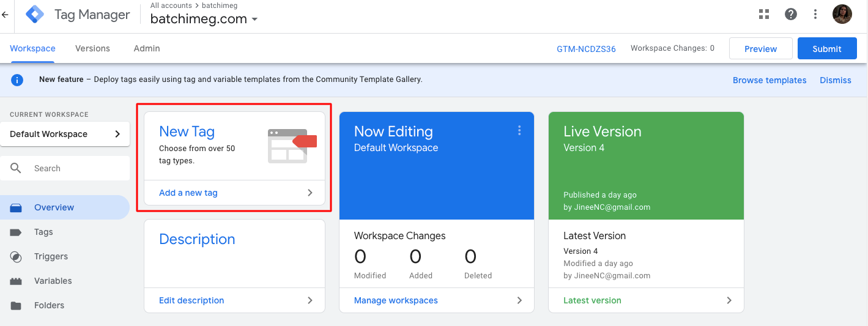The width and height of the screenshot is (868, 326).
Task: Click the user profile avatar
Action: point(842,14)
